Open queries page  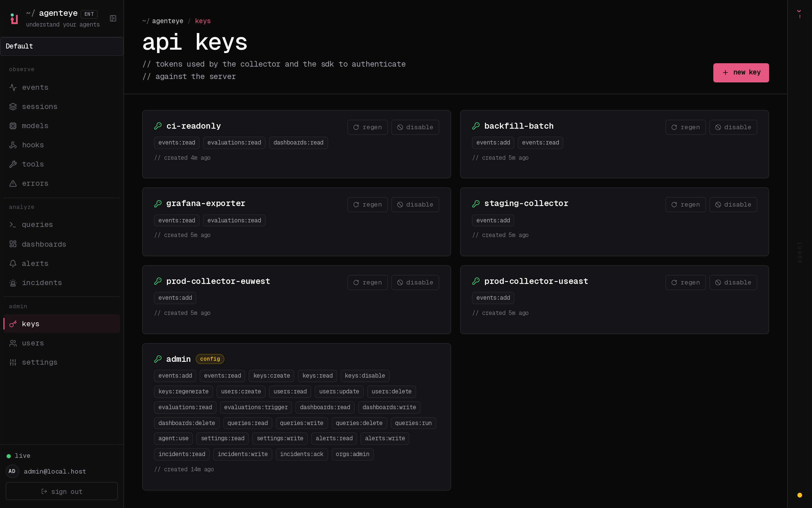[62, 224]
